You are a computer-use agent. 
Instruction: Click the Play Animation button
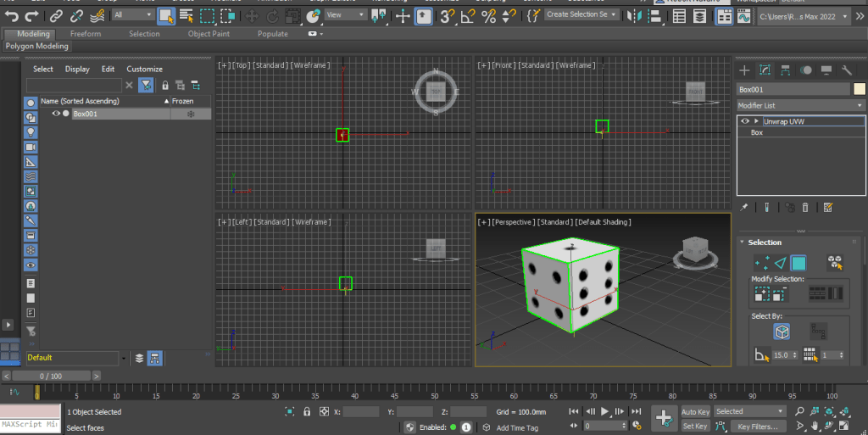[605, 411]
